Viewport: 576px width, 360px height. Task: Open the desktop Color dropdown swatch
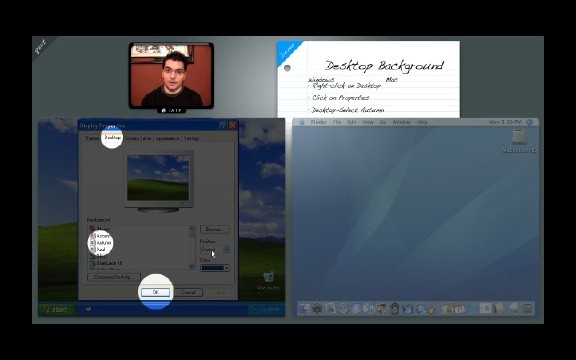[x=215, y=268]
